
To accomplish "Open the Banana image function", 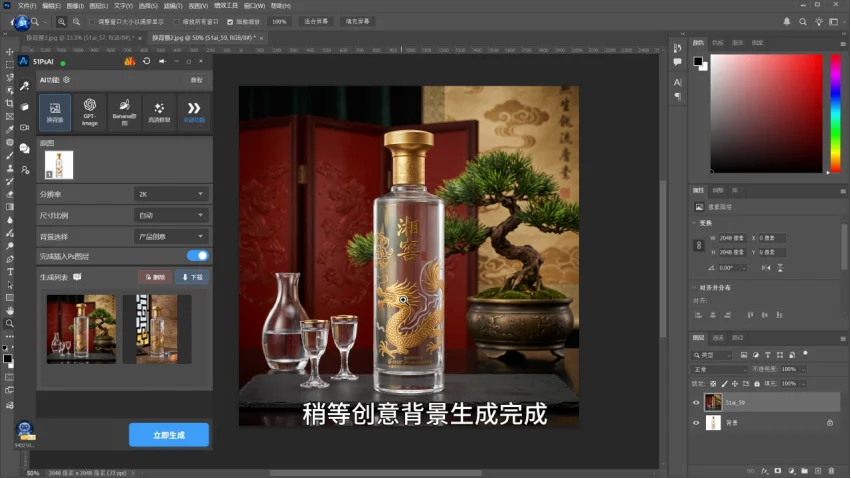I will [124, 112].
